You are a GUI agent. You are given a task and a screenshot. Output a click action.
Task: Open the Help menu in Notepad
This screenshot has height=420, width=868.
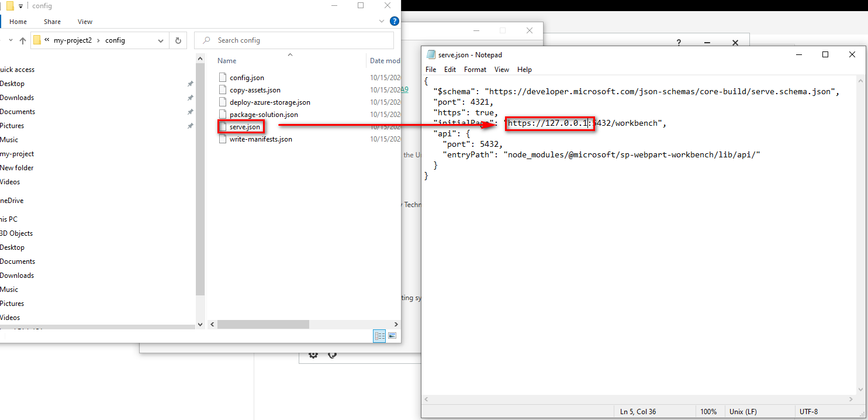pos(524,69)
